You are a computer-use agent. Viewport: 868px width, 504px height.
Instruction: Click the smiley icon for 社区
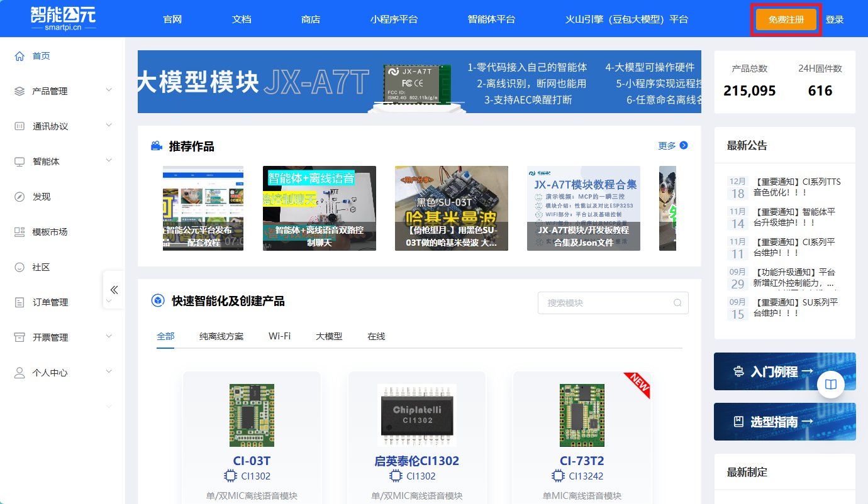click(x=19, y=267)
